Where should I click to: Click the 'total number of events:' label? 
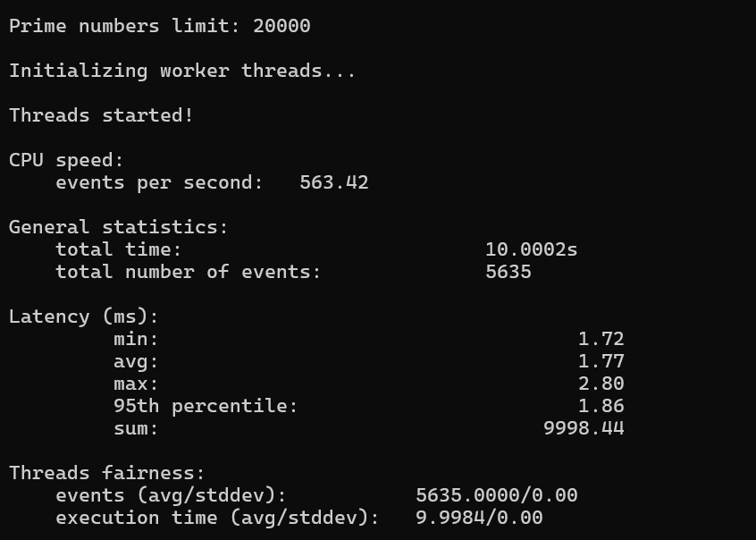[189, 272]
